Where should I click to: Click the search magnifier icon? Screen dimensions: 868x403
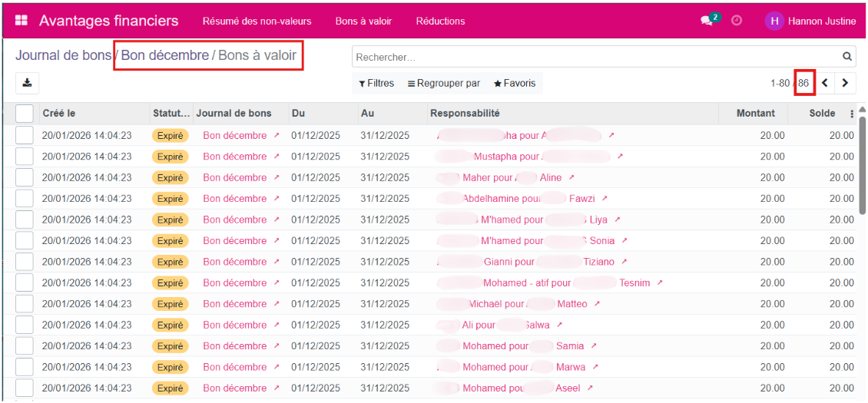847,56
